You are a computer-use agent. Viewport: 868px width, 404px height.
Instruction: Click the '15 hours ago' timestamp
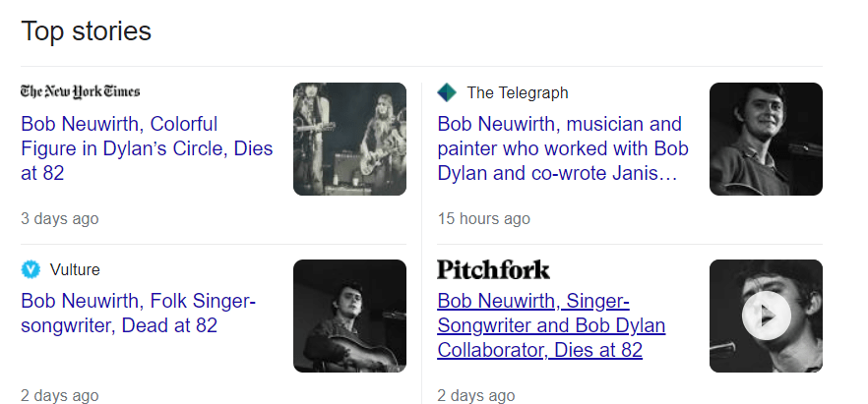483,218
